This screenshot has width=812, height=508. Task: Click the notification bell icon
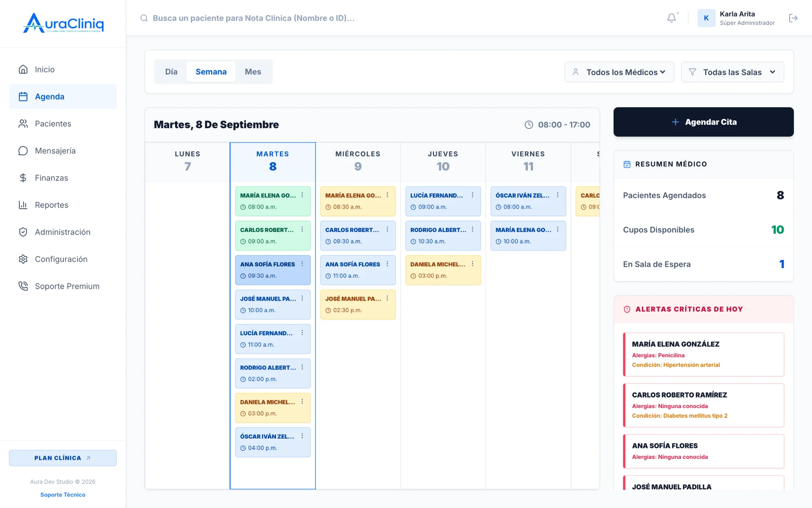click(671, 18)
